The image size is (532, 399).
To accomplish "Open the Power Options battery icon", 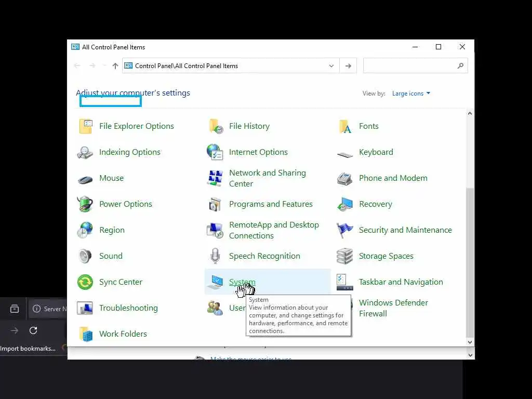I will click(85, 204).
